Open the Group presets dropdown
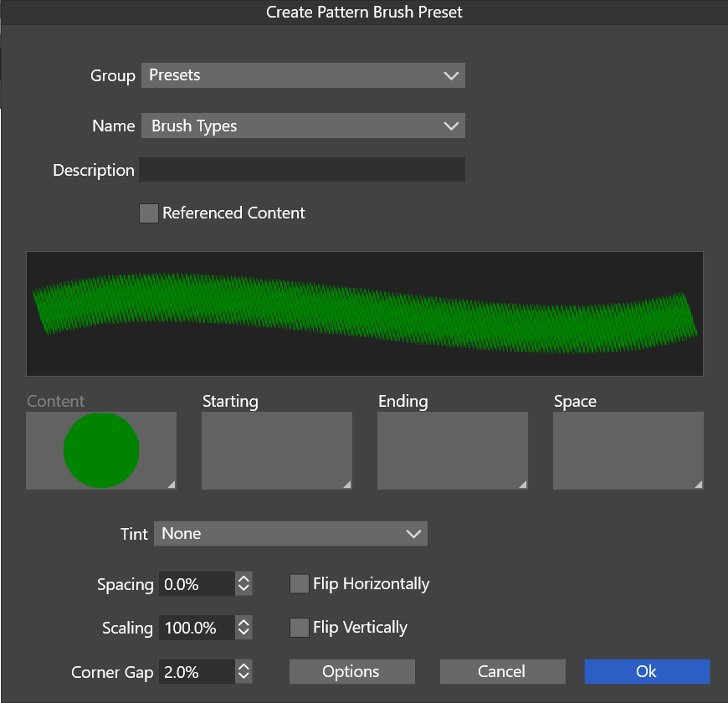728x703 pixels. pos(302,75)
